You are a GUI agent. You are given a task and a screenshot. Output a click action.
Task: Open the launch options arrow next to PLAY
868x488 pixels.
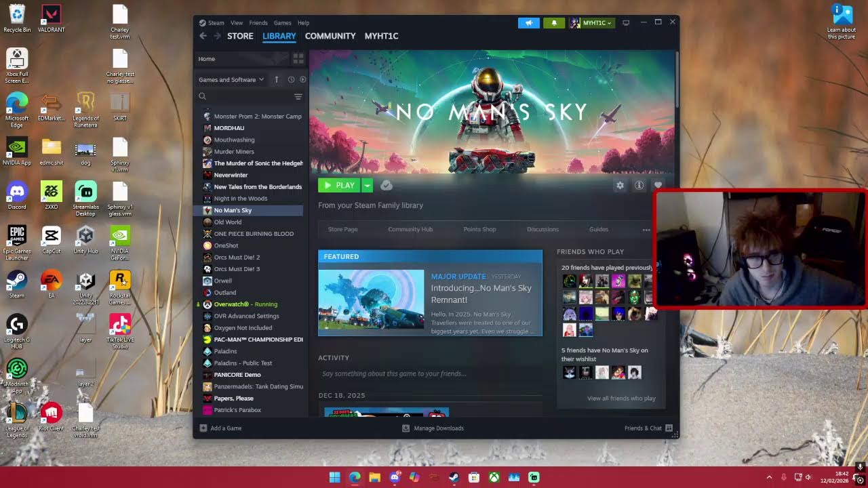tap(367, 185)
